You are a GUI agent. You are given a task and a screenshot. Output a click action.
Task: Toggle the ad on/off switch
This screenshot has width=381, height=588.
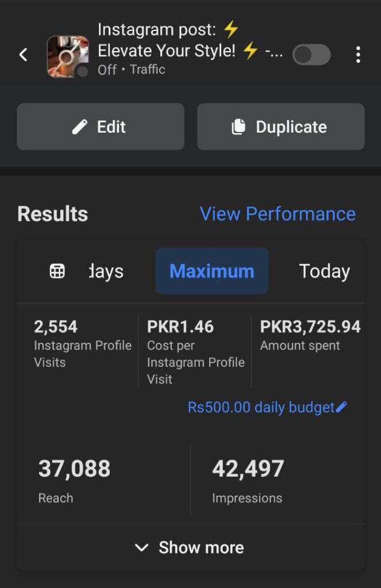[311, 55]
